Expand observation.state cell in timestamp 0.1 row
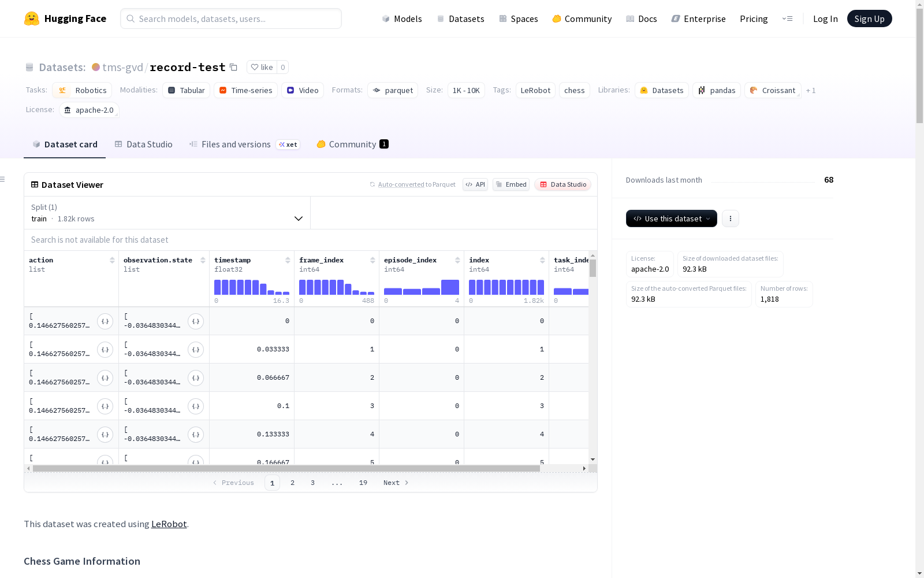The width and height of the screenshot is (924, 578). pyautogui.click(x=196, y=406)
